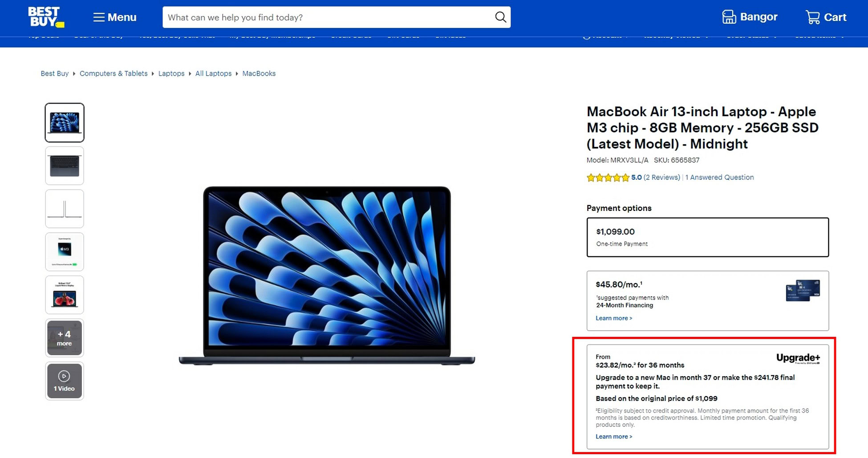The width and height of the screenshot is (868, 458).
Task: Click the main MacBook Air product image
Action: (x=327, y=276)
